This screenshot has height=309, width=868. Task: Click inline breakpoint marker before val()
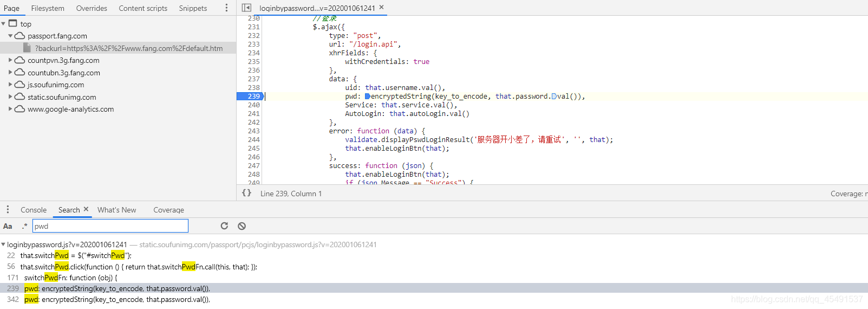pos(554,96)
